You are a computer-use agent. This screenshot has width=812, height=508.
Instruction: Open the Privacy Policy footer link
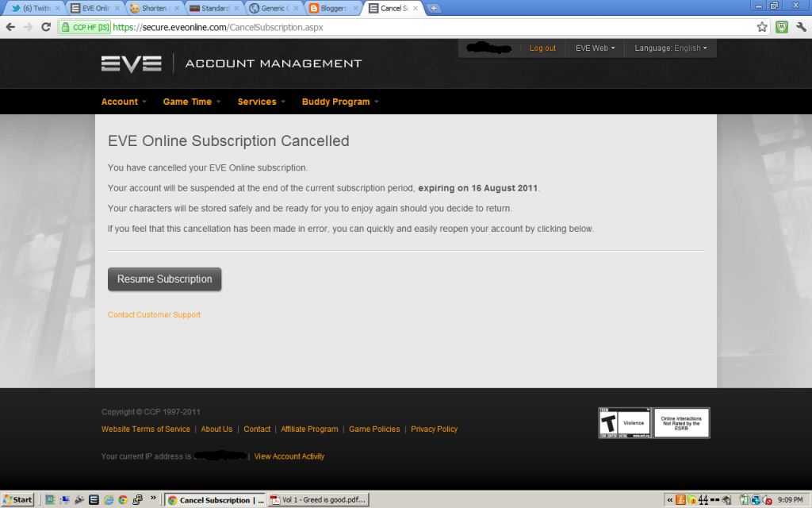(434, 429)
